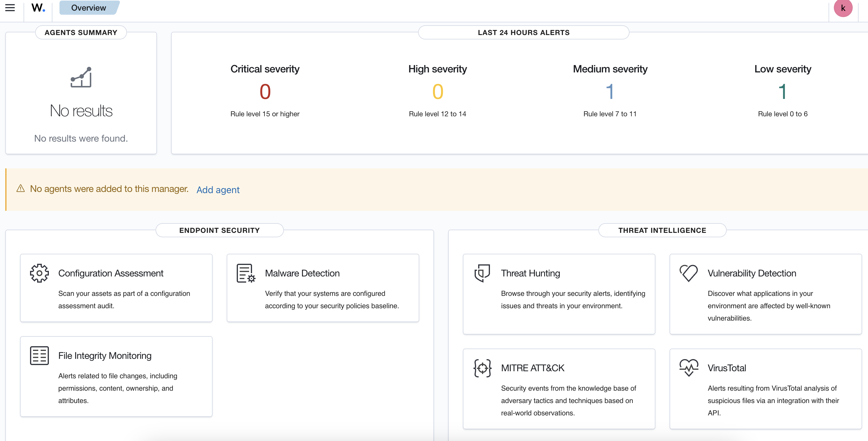Click the no-results chart icon

pyautogui.click(x=81, y=77)
